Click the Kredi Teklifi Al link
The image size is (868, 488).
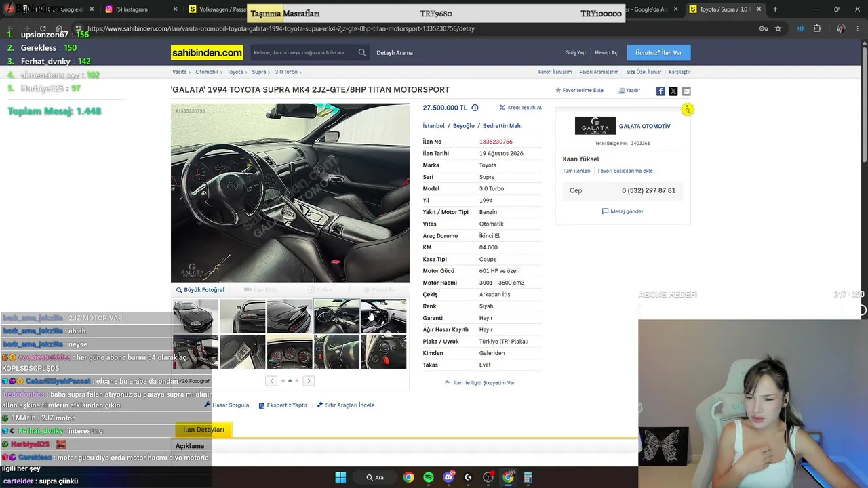click(x=524, y=108)
